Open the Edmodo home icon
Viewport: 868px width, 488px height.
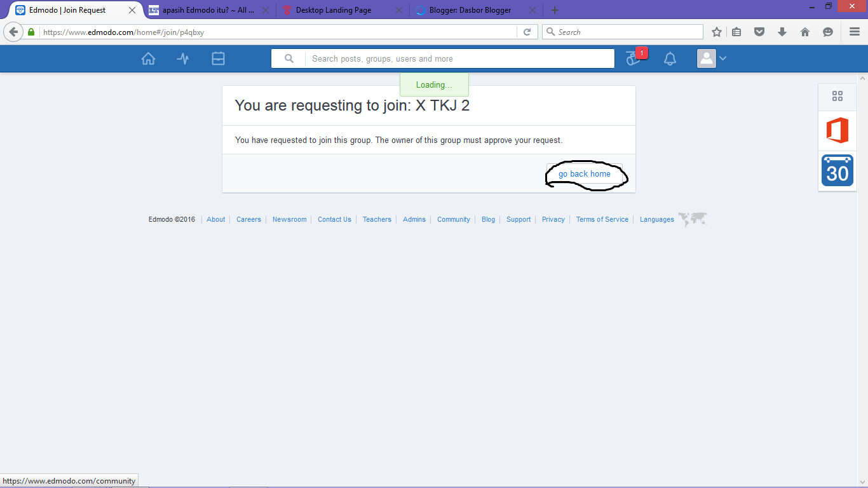point(148,58)
